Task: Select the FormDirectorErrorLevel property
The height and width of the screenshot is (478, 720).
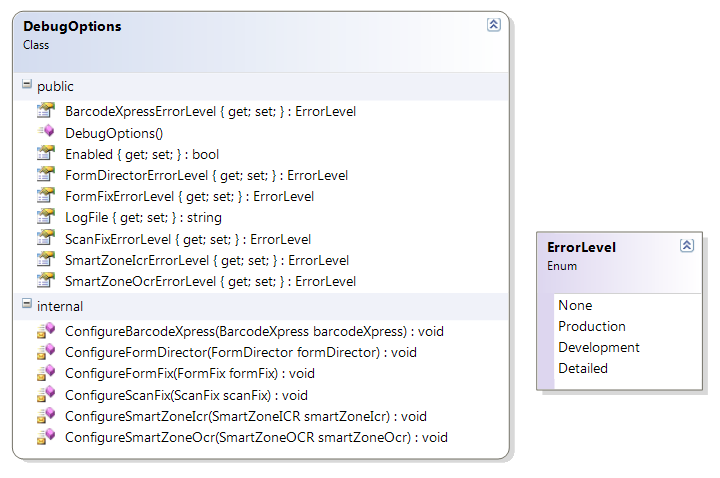Action: click(206, 175)
